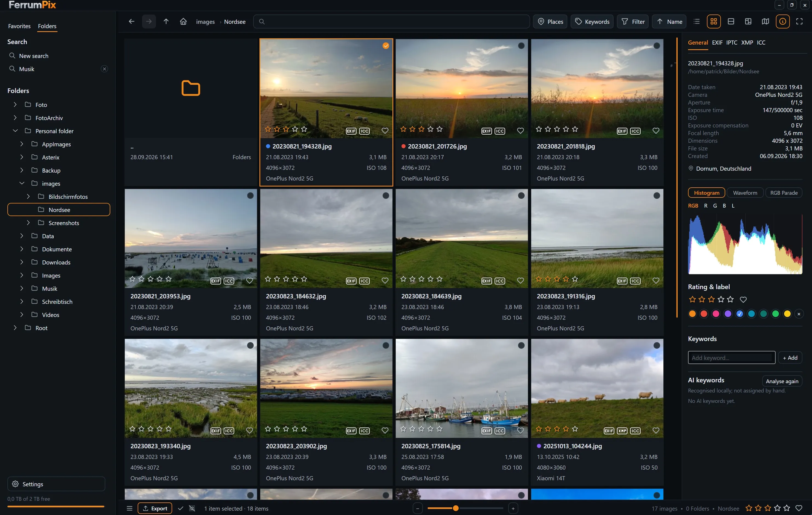Expand the Bildschirmfotos folder
This screenshot has height=515, width=812.
[28, 196]
